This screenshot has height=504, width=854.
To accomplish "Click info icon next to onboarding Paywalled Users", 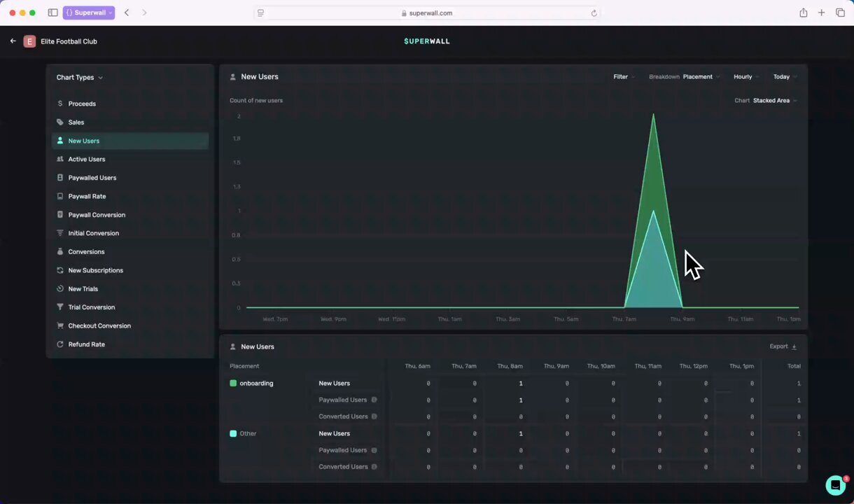I will 374,400.
